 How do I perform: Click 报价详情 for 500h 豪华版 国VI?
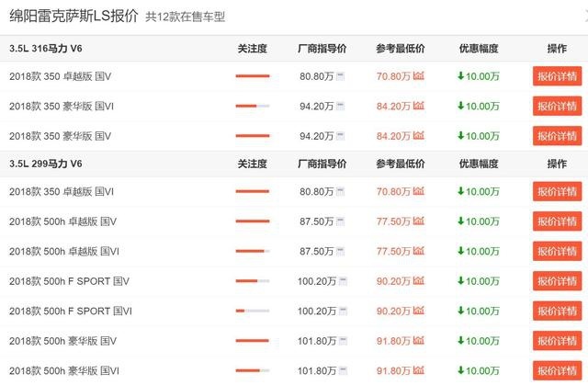[x=557, y=370]
